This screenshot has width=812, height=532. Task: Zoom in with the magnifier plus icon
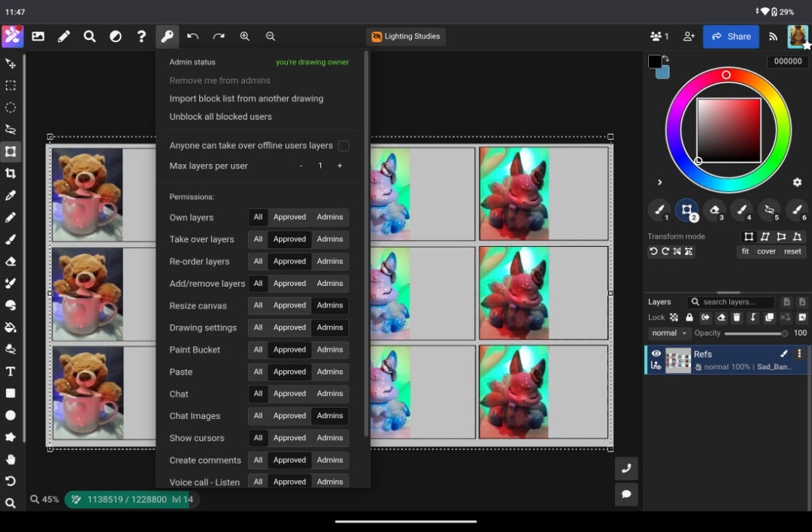[244, 36]
